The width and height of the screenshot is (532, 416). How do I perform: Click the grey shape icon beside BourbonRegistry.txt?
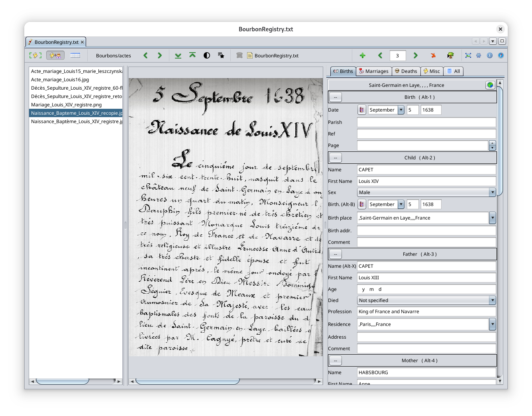[x=239, y=55]
